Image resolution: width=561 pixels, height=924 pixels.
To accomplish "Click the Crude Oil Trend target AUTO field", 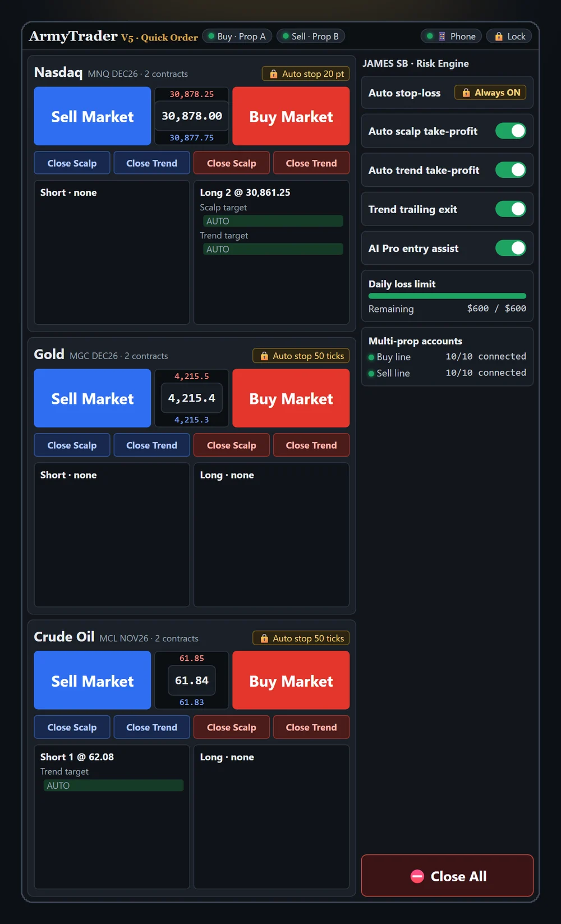I will tap(113, 785).
